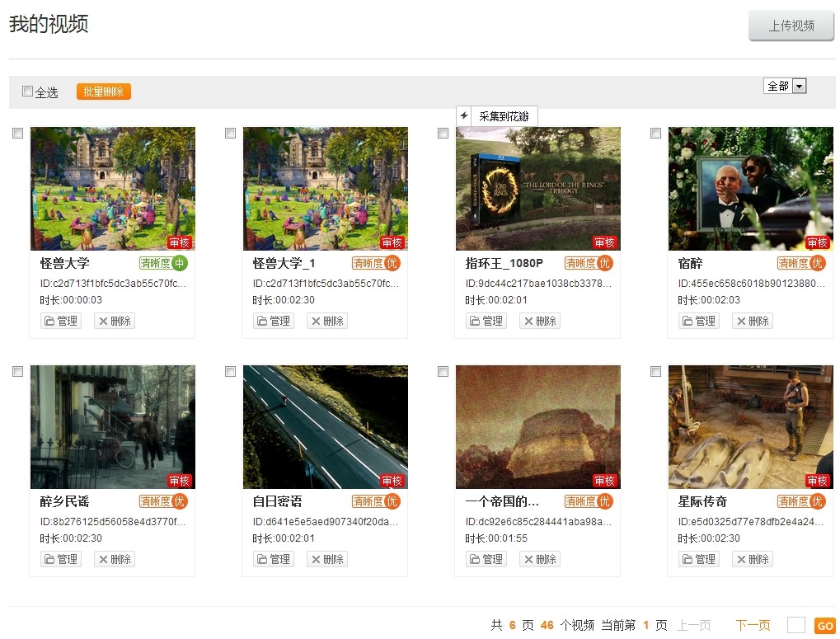Viewport: 840px width, 639px height.
Task: Check the box for 怪兽大学 video
Action: [x=17, y=133]
